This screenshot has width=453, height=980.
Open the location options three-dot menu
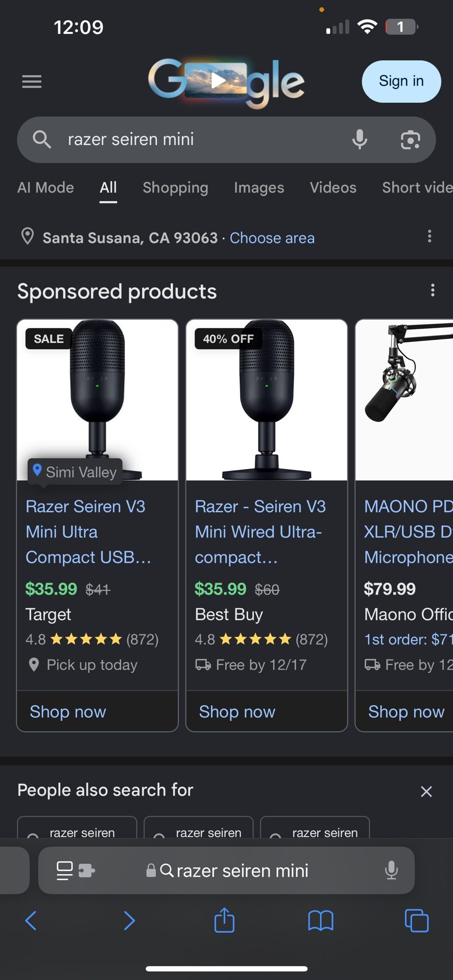(430, 236)
